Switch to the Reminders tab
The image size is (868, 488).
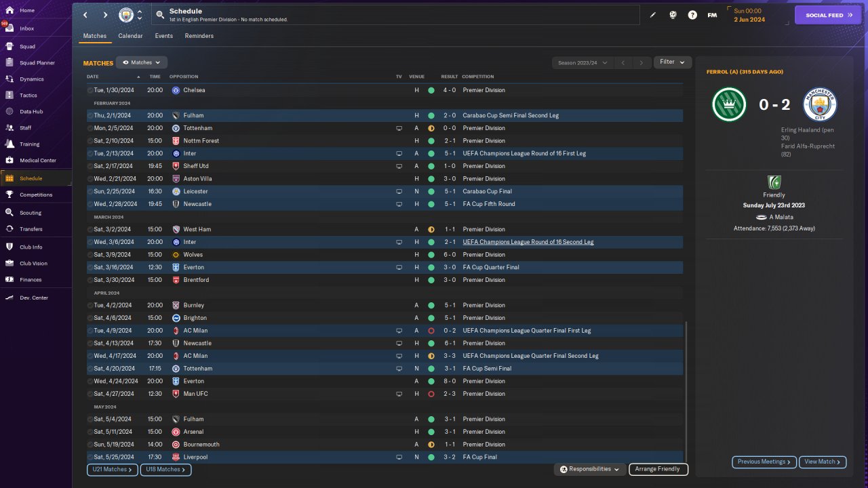pyautogui.click(x=199, y=36)
